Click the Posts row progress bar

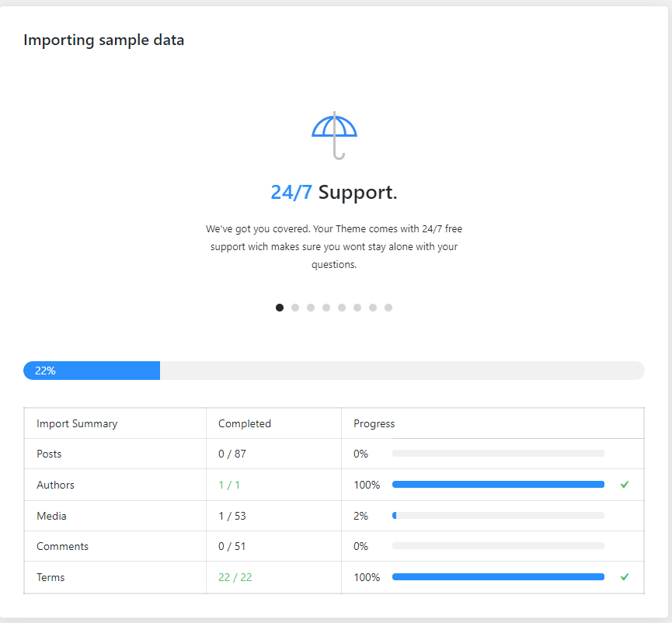point(498,454)
